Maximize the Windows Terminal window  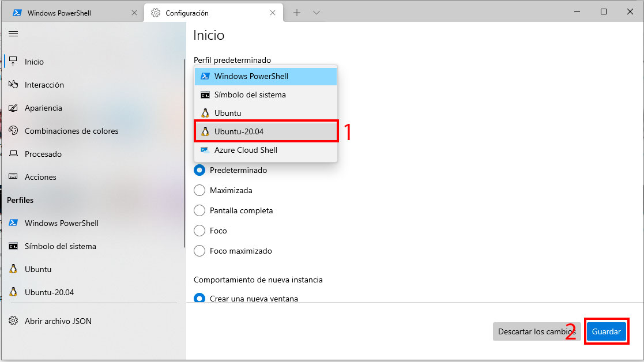pyautogui.click(x=603, y=12)
